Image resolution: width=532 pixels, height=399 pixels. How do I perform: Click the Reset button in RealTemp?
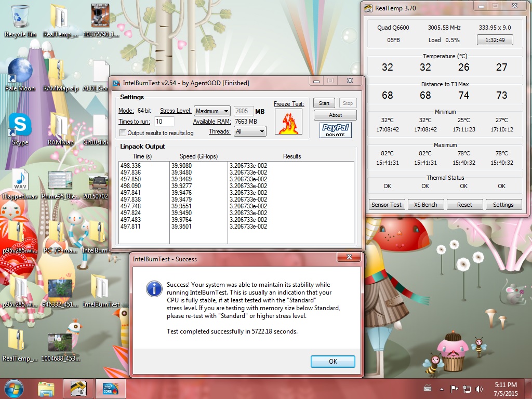click(464, 205)
